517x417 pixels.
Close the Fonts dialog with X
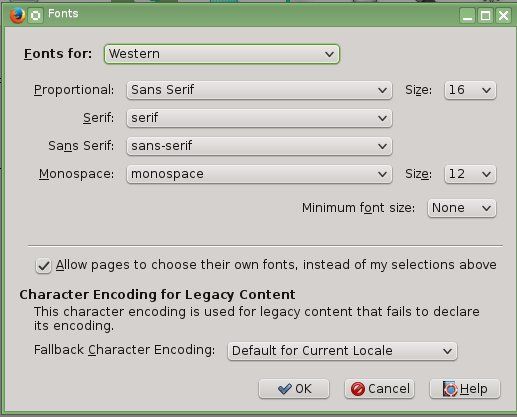tap(503, 15)
